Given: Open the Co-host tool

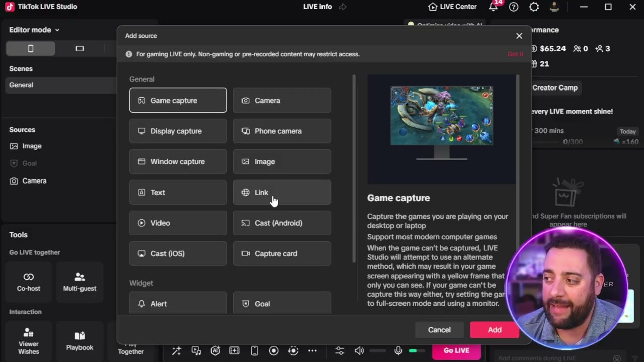Looking at the screenshot, I should click(x=29, y=282).
